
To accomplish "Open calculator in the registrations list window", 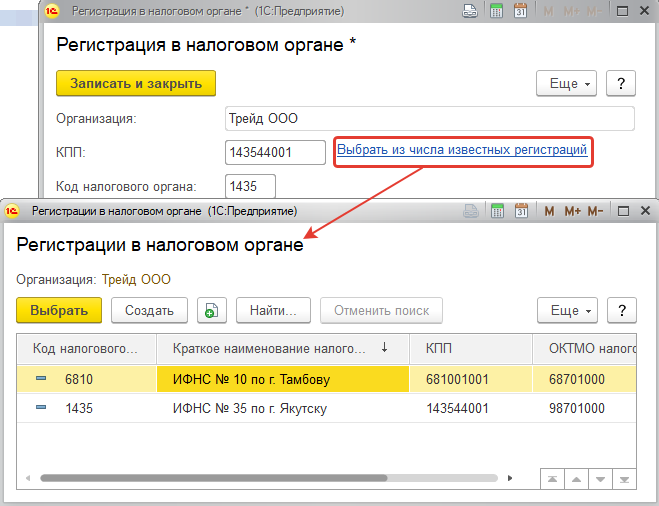I will tap(495, 211).
